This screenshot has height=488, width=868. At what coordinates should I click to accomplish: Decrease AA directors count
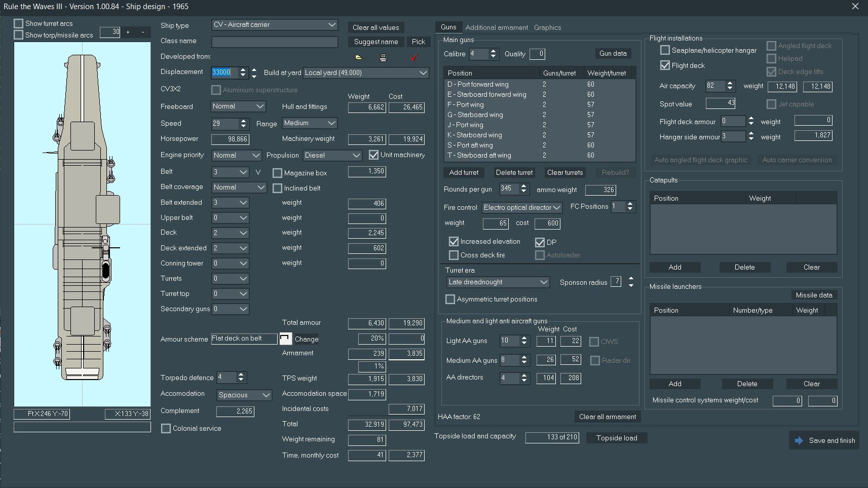(x=524, y=381)
